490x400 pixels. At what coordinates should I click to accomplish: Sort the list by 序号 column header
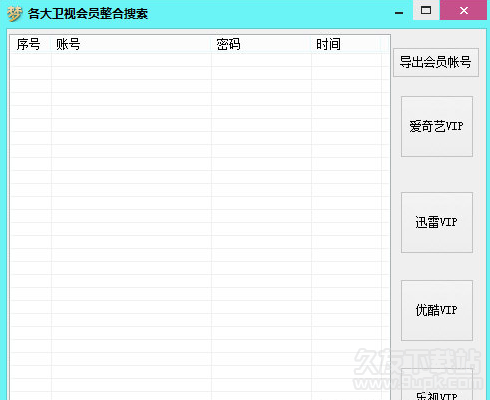31,44
